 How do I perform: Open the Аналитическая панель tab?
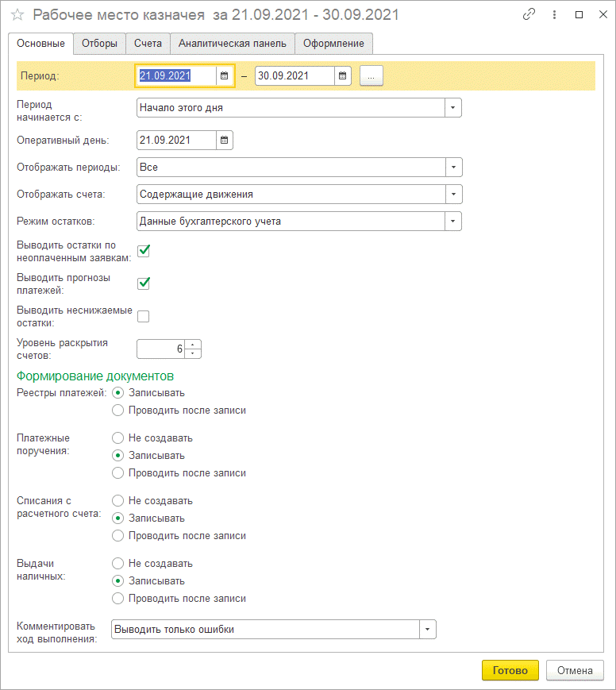pyautogui.click(x=233, y=44)
